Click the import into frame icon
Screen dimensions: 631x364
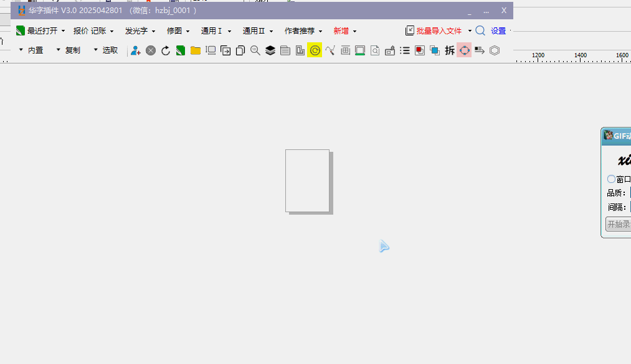(x=225, y=50)
